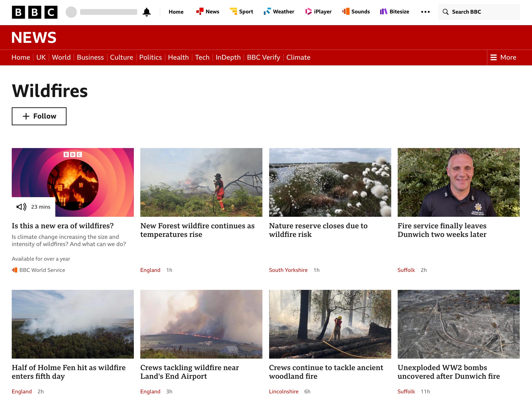The width and height of the screenshot is (532, 401).
Task: Open Weather from the top bar
Action: (x=279, y=11)
